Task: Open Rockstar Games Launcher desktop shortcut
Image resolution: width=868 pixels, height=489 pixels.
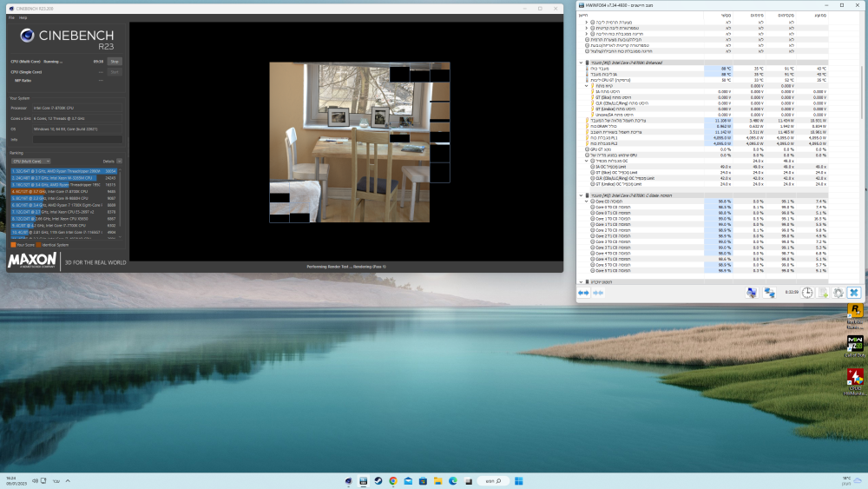Action: (x=855, y=315)
